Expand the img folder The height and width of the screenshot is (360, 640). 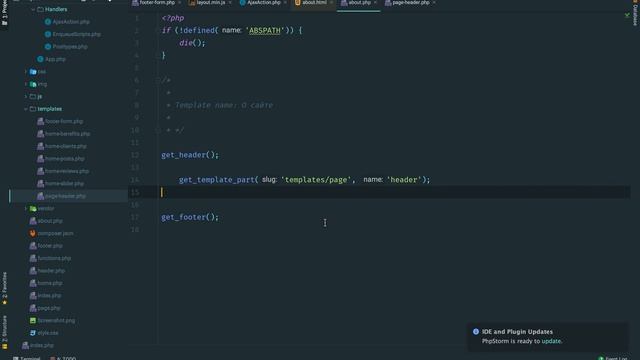[26, 84]
